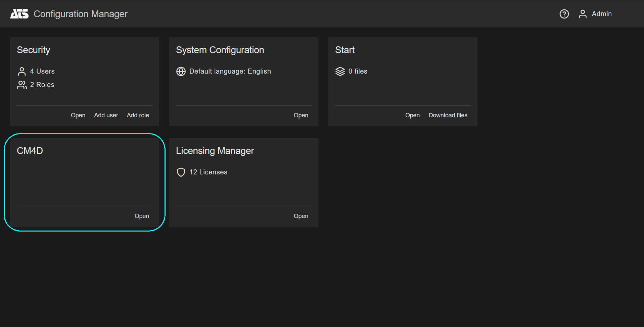644x327 pixels.
Task: Click the shield icon beside 12 Licenses
Action: point(181,172)
